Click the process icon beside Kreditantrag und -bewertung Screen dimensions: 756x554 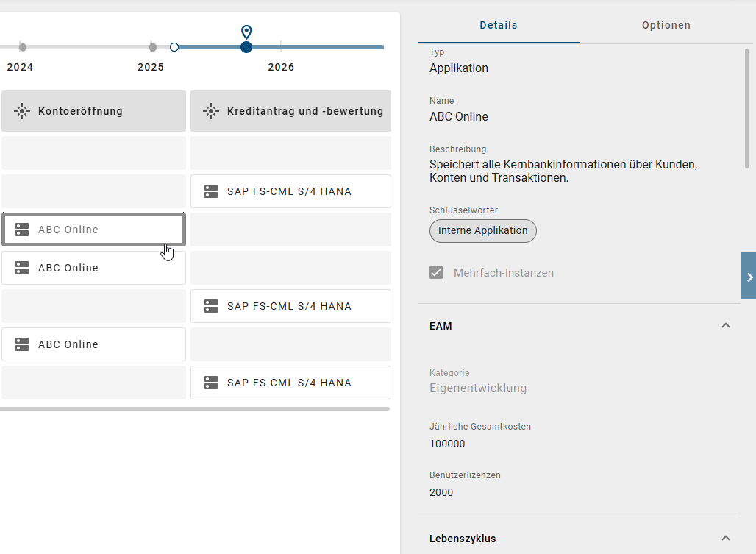click(212, 111)
